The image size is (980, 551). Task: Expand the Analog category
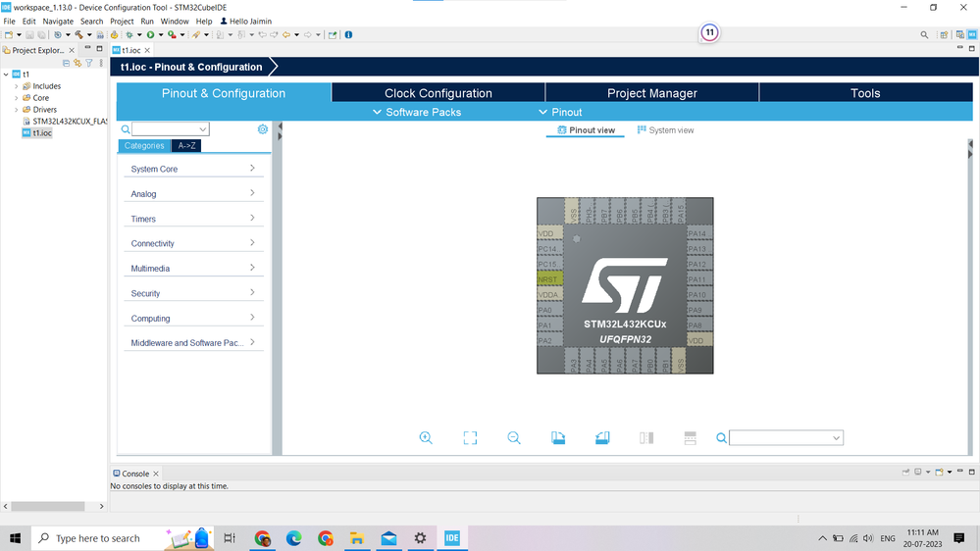tap(193, 194)
